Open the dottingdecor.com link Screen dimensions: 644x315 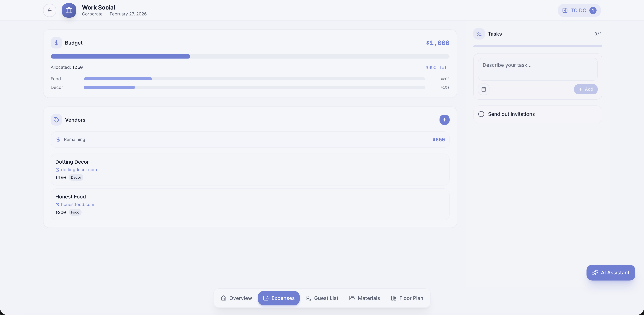[x=79, y=170]
